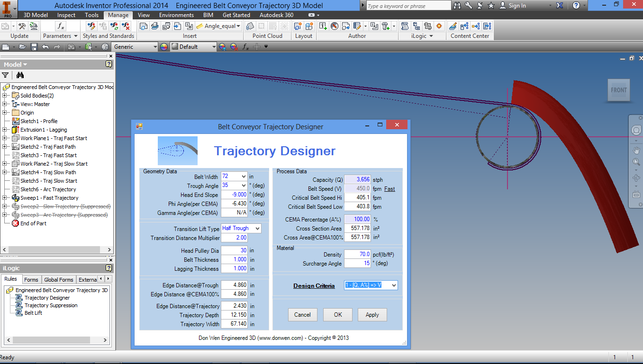Click the Pan hand icon in navigation bar
The image size is (643, 364).
(x=636, y=150)
